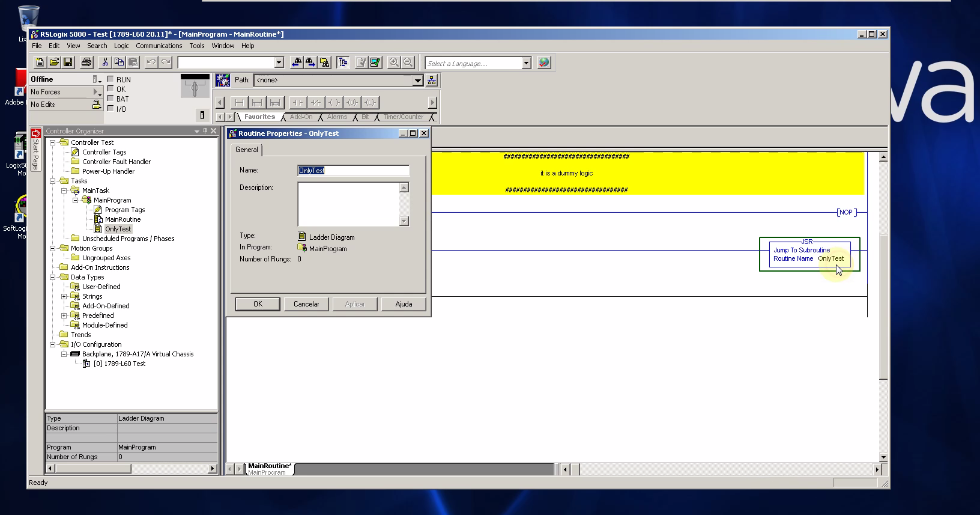Click OK in Routine Properties dialog
This screenshot has height=515, width=980.
[x=258, y=304]
